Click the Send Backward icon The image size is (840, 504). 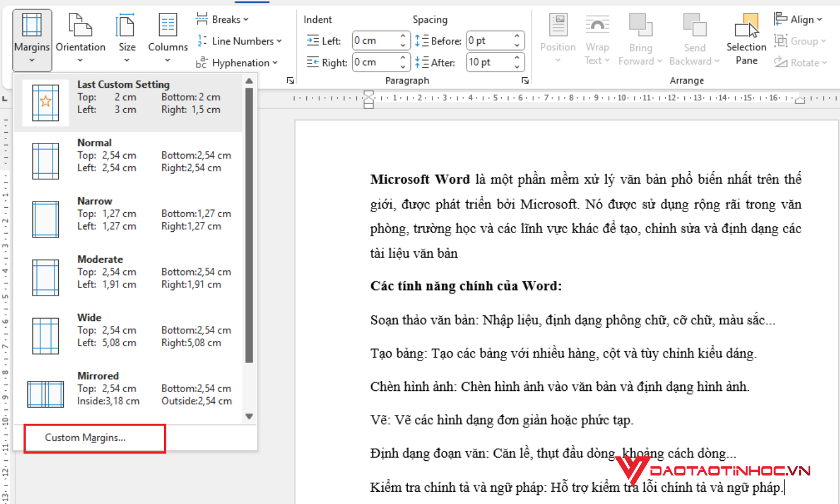694,25
